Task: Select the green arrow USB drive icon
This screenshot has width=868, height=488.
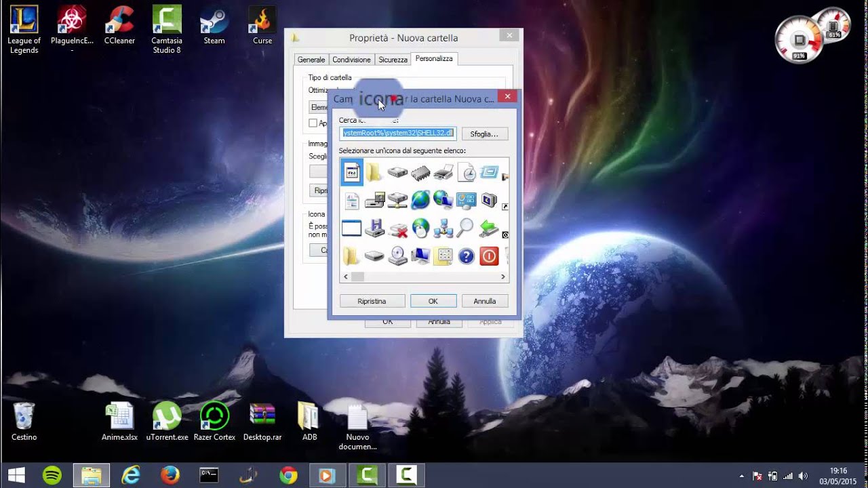Action: click(489, 228)
